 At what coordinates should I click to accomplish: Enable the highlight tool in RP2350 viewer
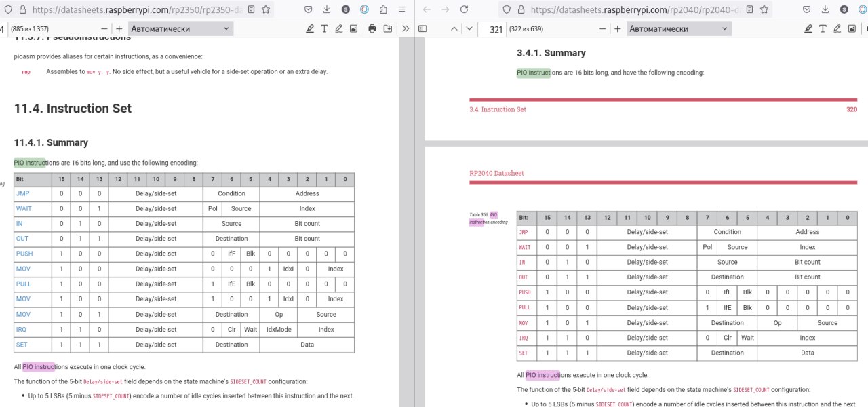point(310,28)
